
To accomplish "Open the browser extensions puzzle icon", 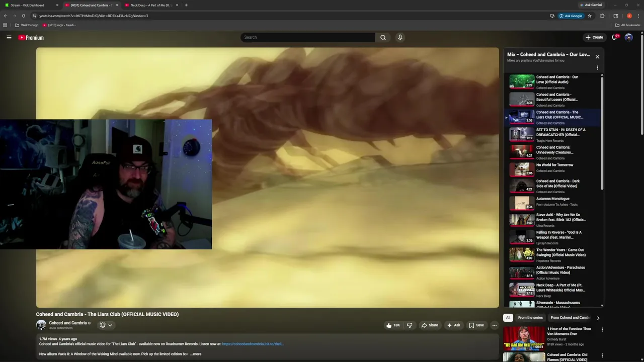I will pos(602,16).
